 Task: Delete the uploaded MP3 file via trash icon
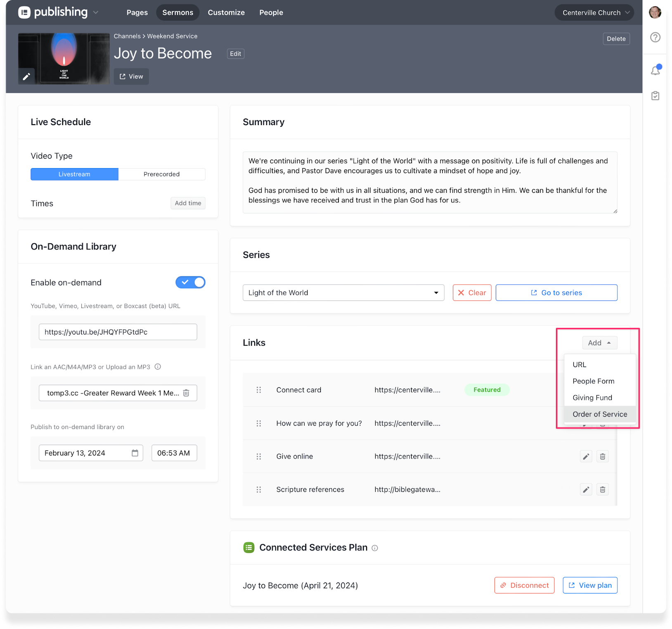pyautogui.click(x=186, y=393)
